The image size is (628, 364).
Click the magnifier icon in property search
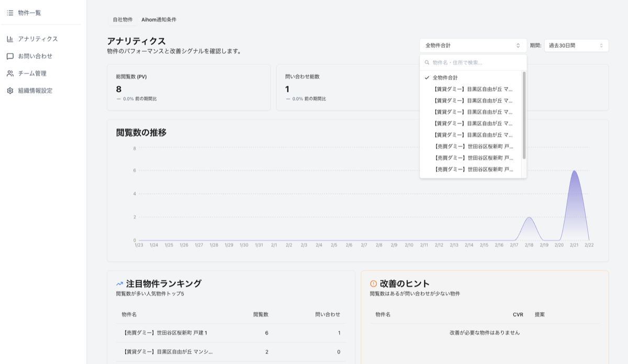point(427,62)
